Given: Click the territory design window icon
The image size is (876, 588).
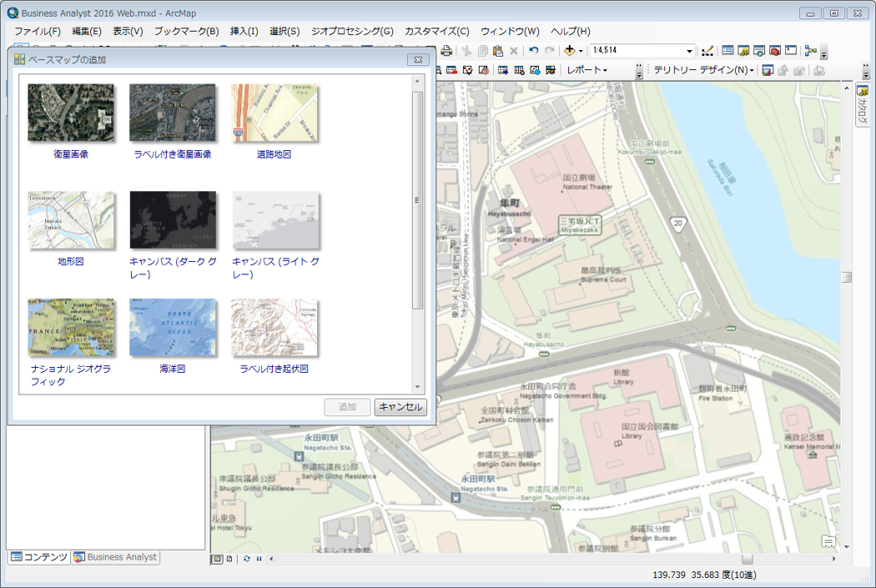Looking at the screenshot, I should coord(768,70).
